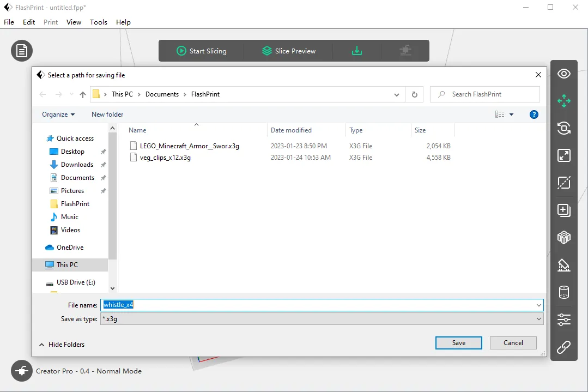Click the export download icon in toolbar
The image size is (588, 392).
(356, 51)
